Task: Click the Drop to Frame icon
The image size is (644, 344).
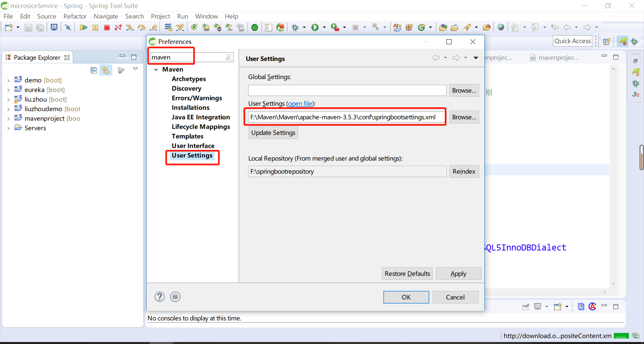Action: tap(168, 27)
